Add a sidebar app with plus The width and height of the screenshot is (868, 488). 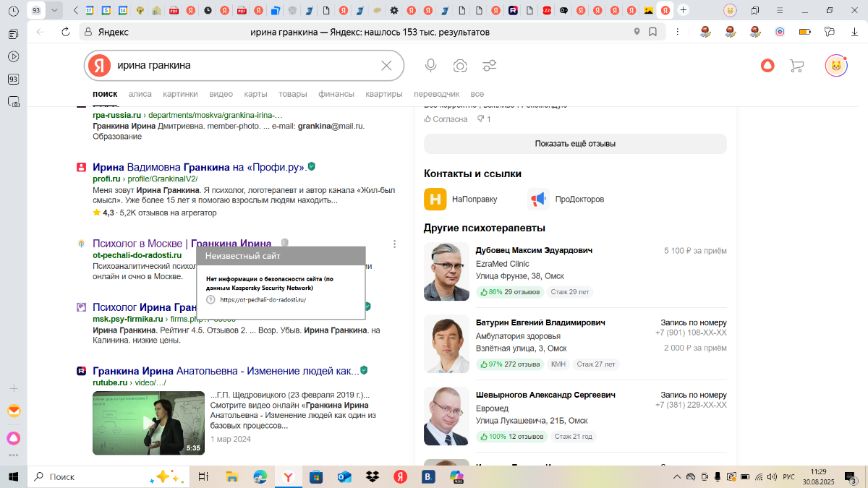14,388
